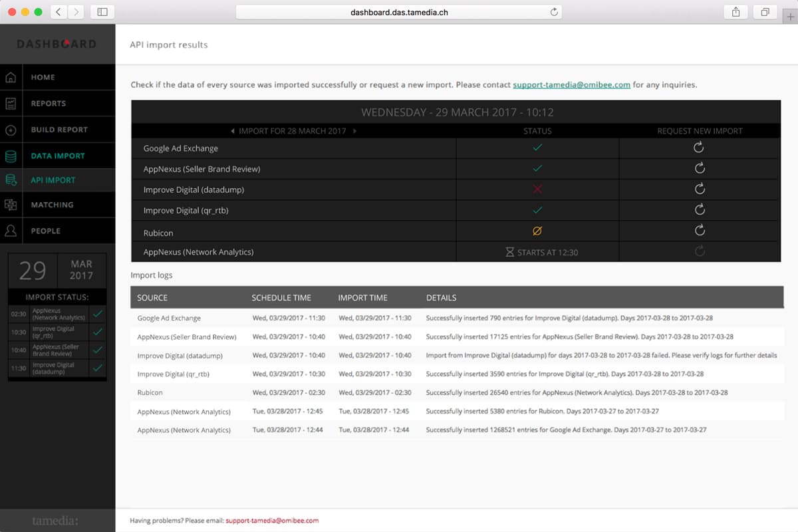Click the Matching icon in sidebar
798x532 pixels.
(x=11, y=205)
